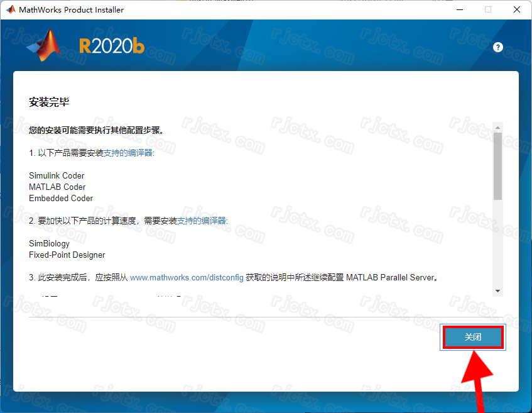Click the 安装完毕 heading

49,102
